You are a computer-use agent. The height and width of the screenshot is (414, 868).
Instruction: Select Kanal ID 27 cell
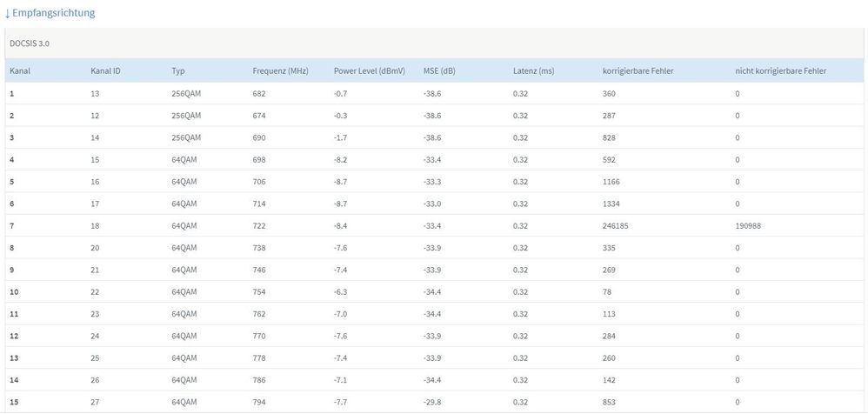pyautogui.click(x=95, y=403)
